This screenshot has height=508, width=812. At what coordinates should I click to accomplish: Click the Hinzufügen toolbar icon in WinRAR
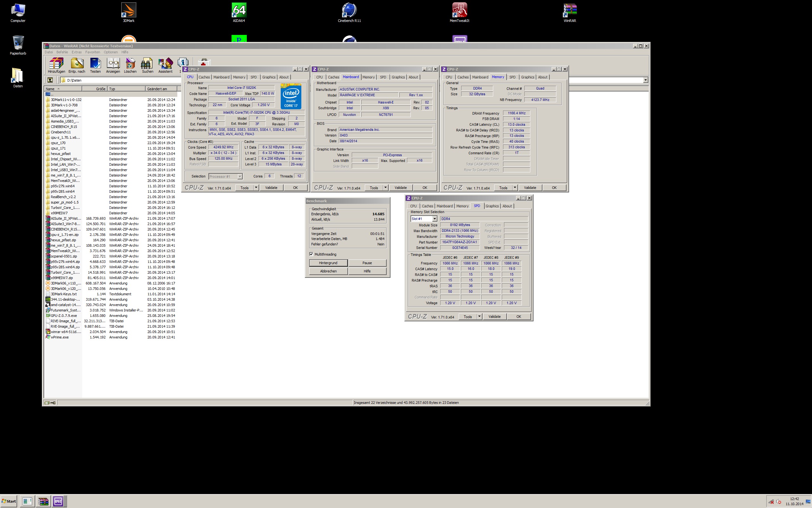pyautogui.click(x=56, y=65)
